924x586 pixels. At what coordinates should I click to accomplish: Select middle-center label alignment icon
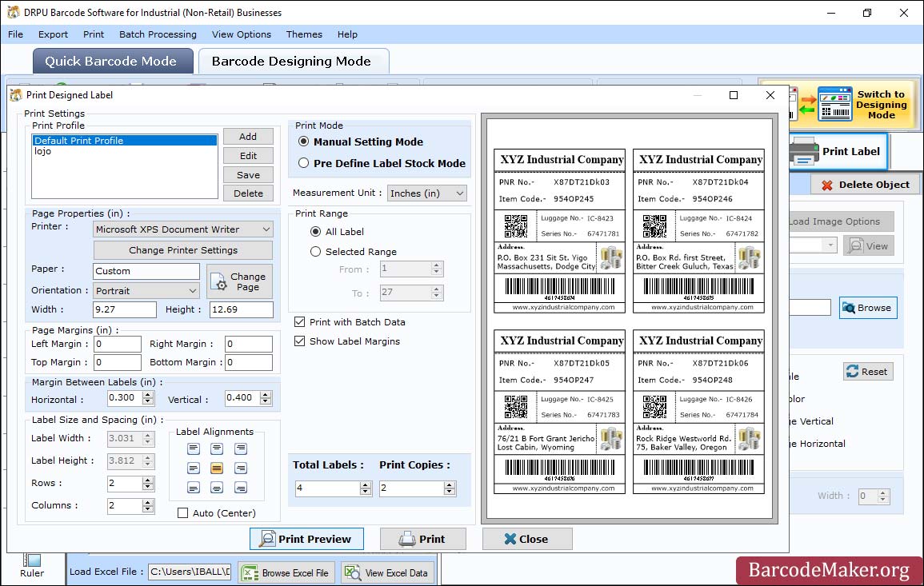click(217, 468)
